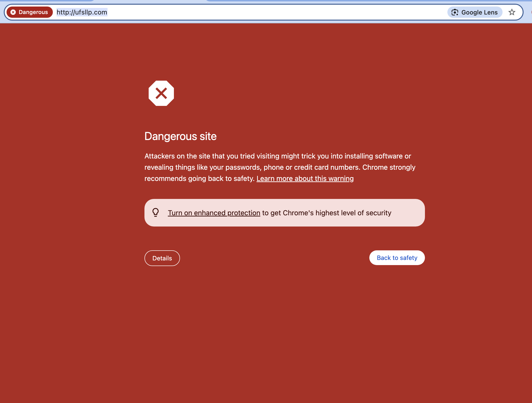Click the Dangerous security chip in address bar
This screenshot has height=403, width=532.
[30, 12]
